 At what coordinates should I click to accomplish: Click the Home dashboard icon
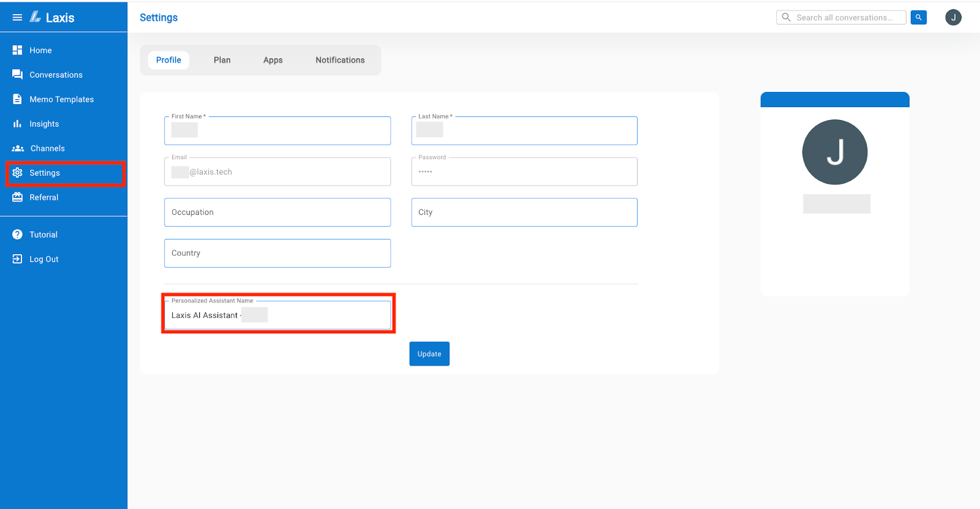pos(17,50)
